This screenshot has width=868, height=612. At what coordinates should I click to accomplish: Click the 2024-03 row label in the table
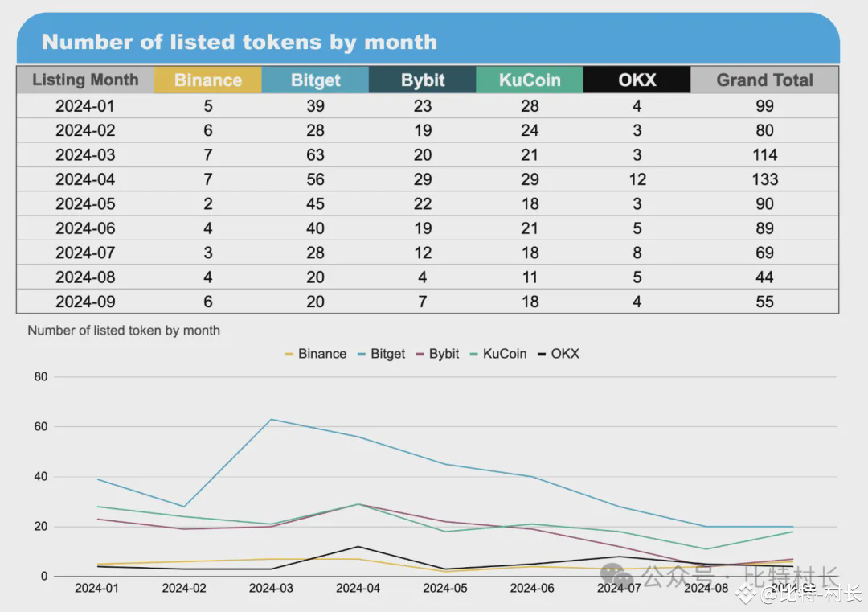coord(85,154)
